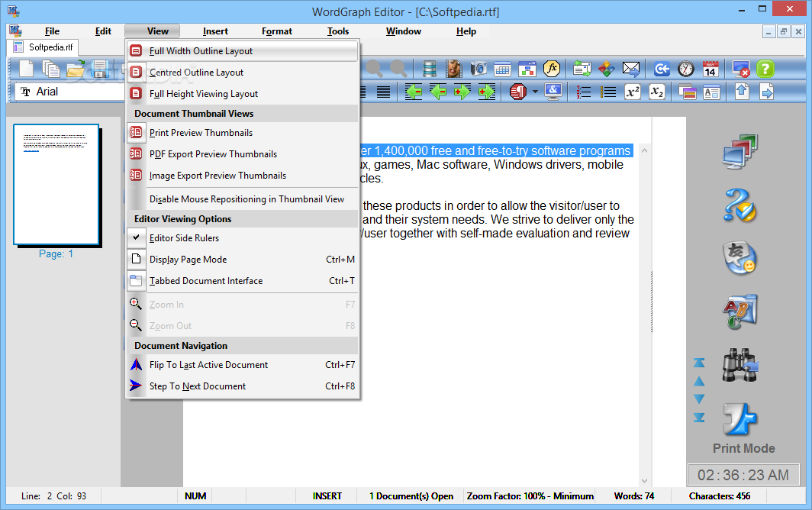The image size is (812, 510).
Task: Click the four colored diamonds icon
Action: pos(607,69)
